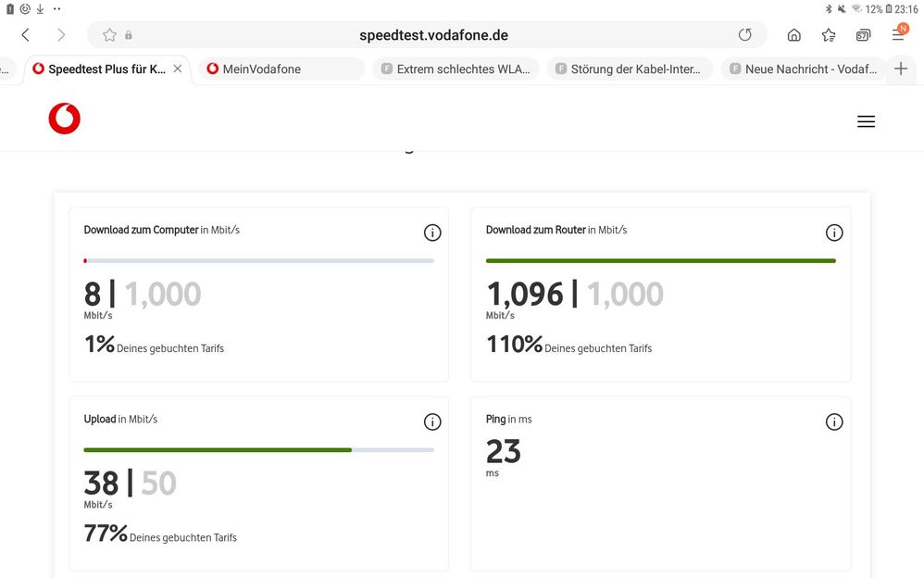
Task: Click the '77%' Deines gebuchten Tarifs text
Action: click(x=160, y=534)
